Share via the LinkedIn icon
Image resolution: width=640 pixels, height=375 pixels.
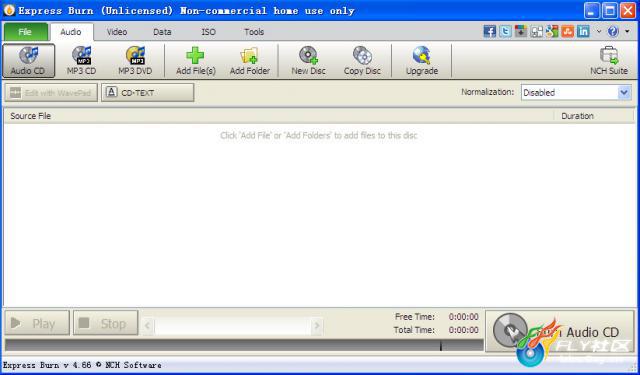(x=583, y=31)
